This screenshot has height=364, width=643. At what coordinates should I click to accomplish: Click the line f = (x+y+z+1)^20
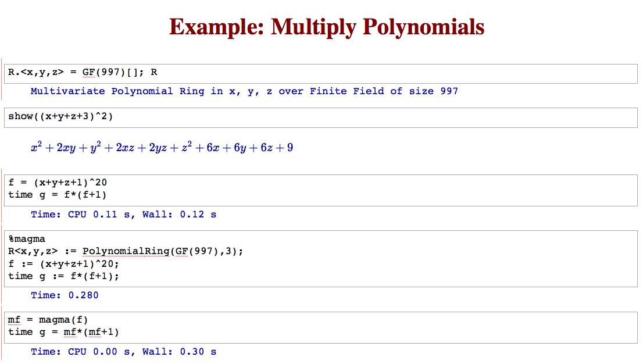(x=58, y=183)
